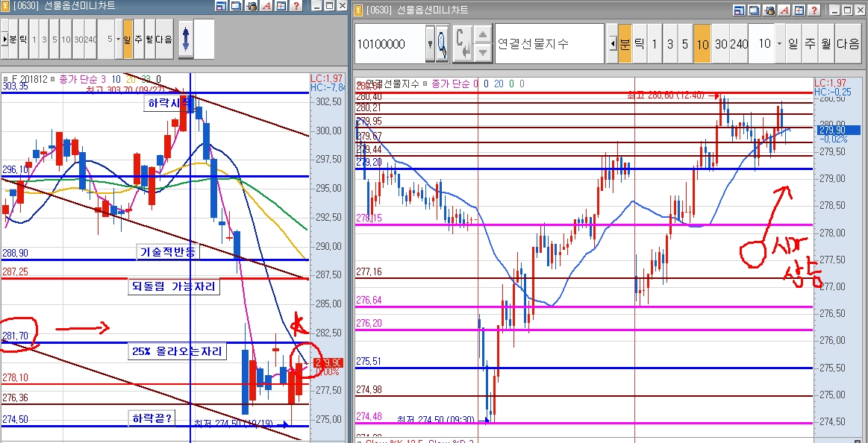The image size is (868, 443).
Task: Click the 연결선물지수 name field
Action: pyautogui.click(x=549, y=44)
